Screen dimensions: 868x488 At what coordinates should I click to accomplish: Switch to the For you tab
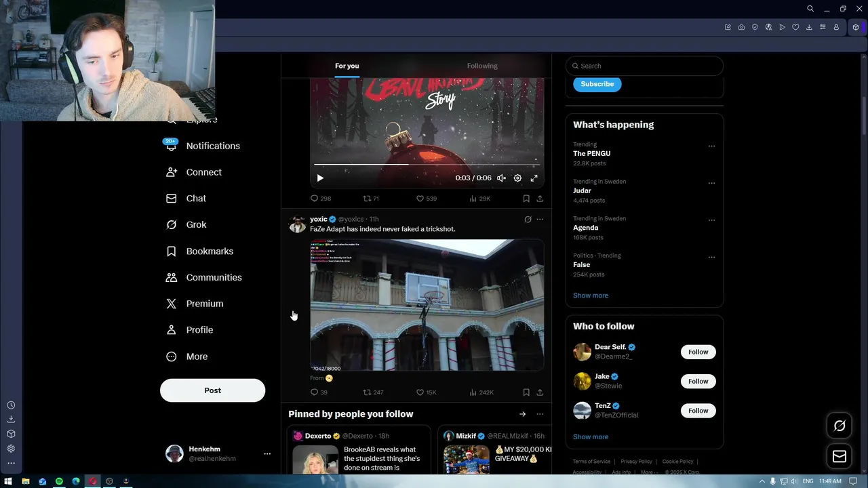click(347, 66)
